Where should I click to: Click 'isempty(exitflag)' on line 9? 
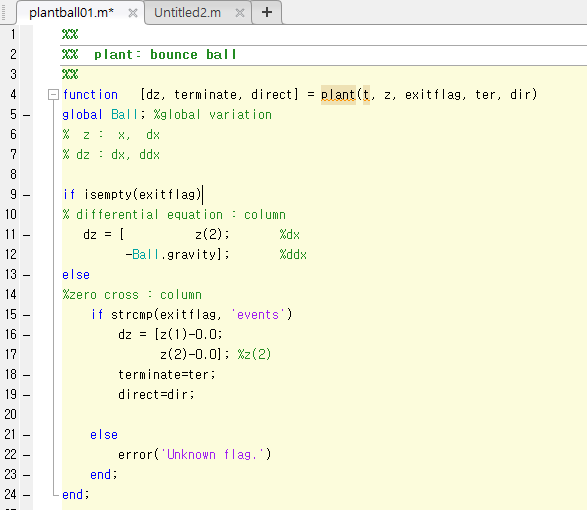(143, 195)
